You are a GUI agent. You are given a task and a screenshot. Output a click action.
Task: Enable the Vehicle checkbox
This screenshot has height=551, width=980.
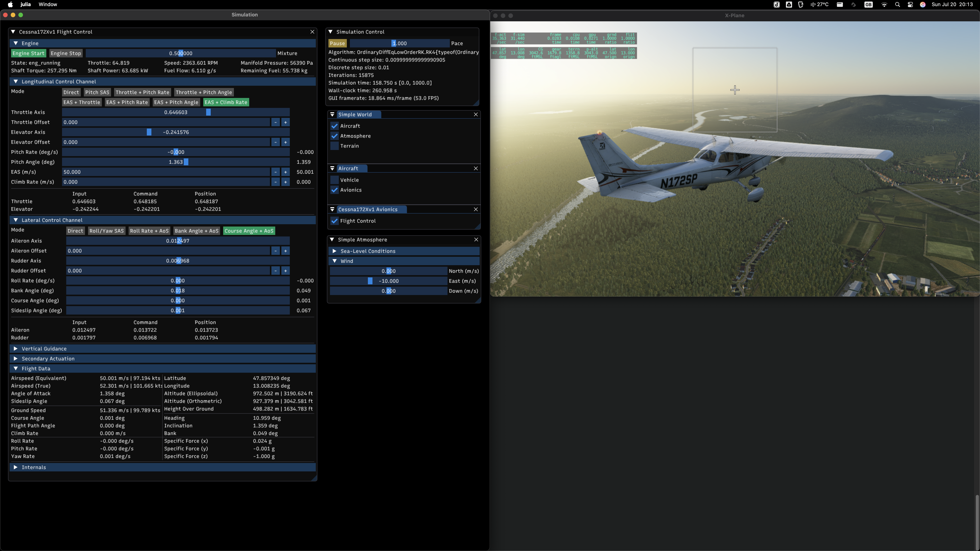click(334, 180)
